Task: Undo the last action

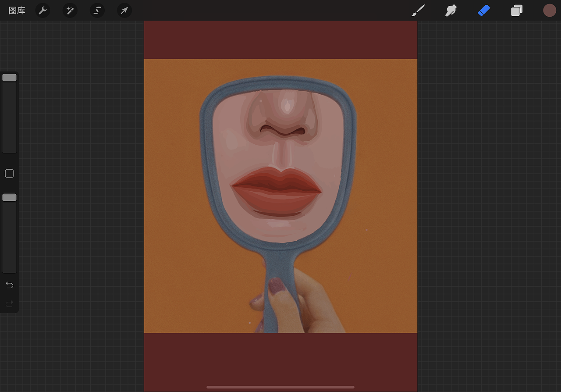Action: [9, 285]
